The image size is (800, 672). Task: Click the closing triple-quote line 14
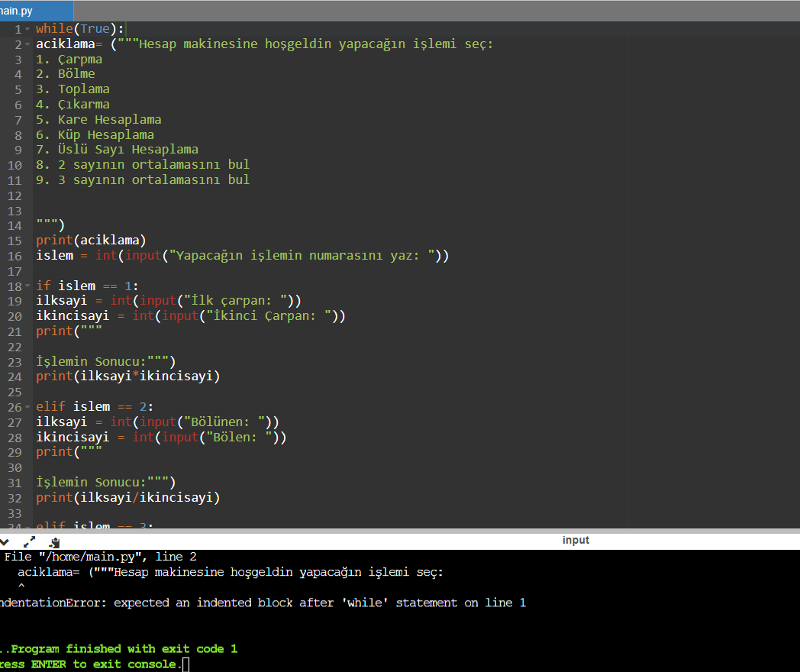(50, 225)
